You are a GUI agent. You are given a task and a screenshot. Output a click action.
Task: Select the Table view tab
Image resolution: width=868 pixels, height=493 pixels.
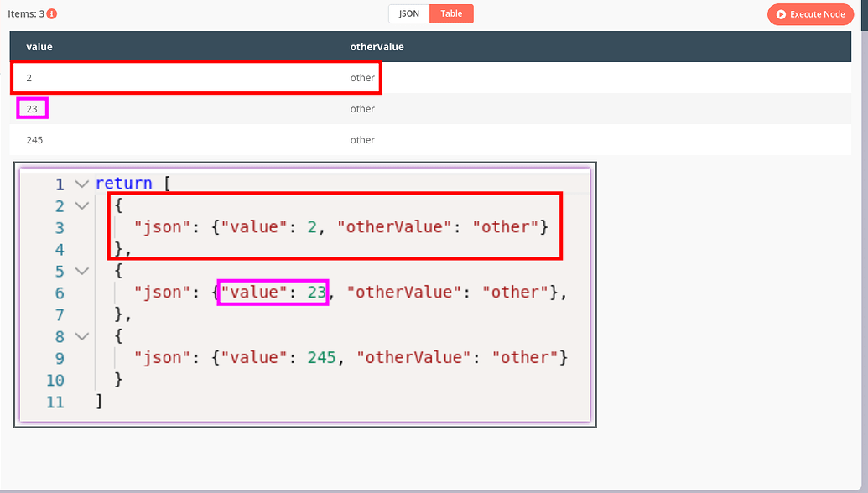(451, 13)
